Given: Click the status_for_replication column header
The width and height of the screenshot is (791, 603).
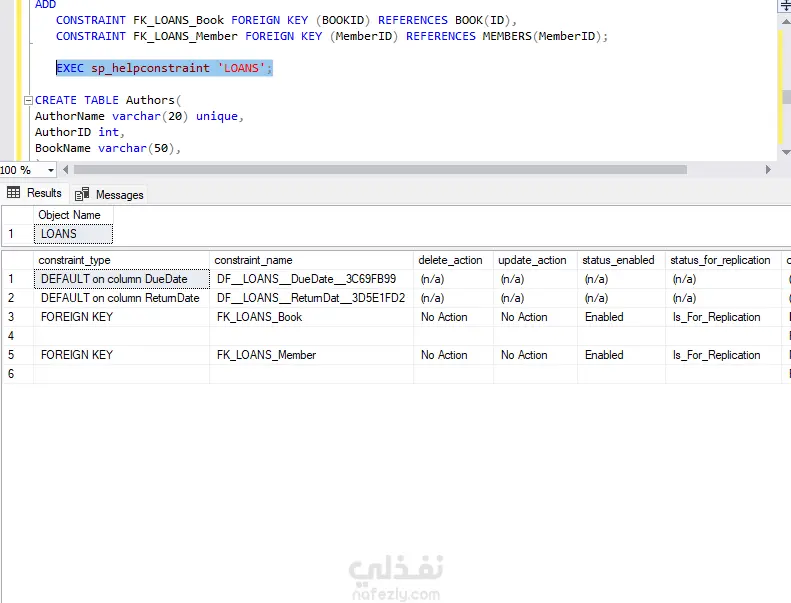Looking at the screenshot, I should [x=723, y=260].
